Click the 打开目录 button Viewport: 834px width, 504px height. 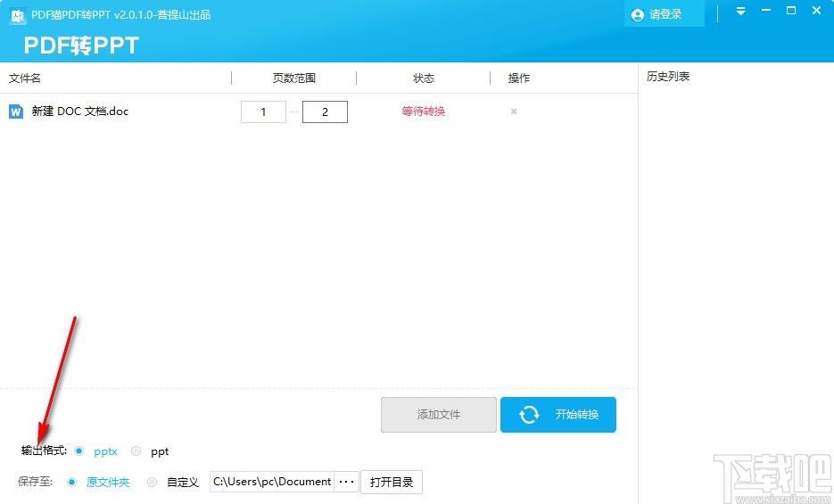(x=392, y=483)
